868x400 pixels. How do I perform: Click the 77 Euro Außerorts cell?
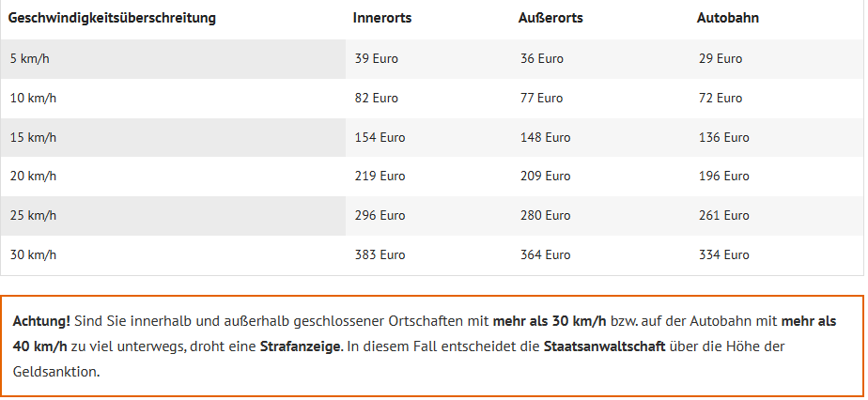tap(541, 99)
